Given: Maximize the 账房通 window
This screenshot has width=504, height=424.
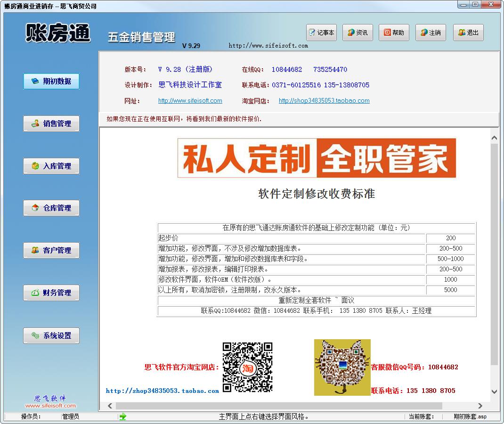Looking at the screenshot, I should pos(475,5).
